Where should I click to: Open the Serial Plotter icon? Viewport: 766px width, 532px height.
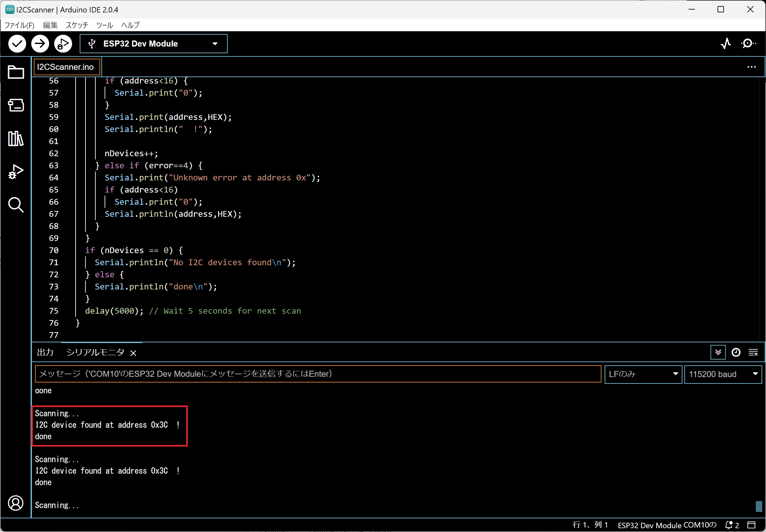[x=725, y=44]
